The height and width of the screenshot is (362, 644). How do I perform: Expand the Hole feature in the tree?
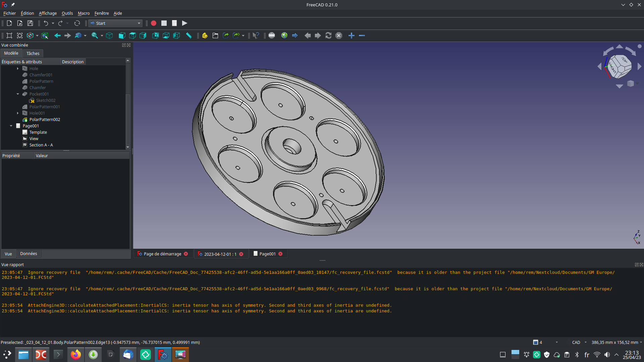[18, 68]
